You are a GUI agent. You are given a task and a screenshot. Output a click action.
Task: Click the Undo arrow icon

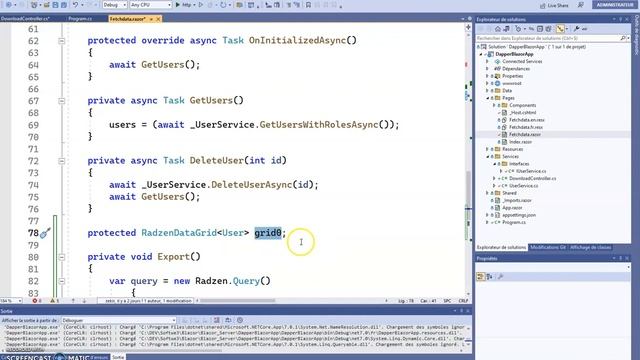[76, 5]
